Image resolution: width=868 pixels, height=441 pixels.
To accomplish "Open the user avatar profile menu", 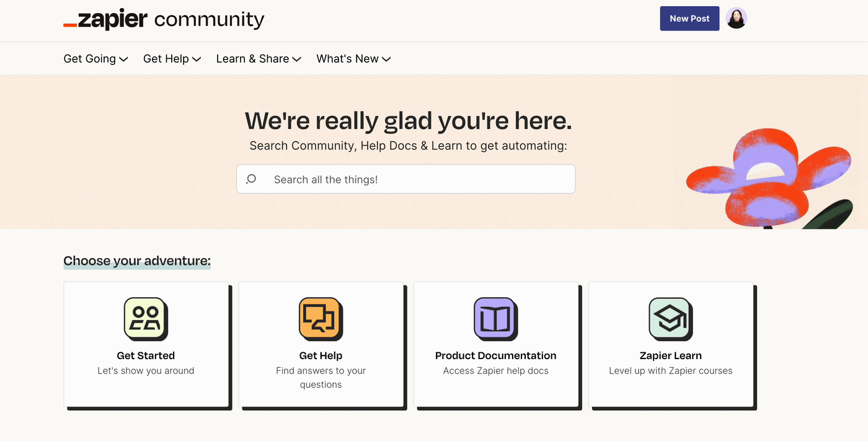I will coord(737,19).
